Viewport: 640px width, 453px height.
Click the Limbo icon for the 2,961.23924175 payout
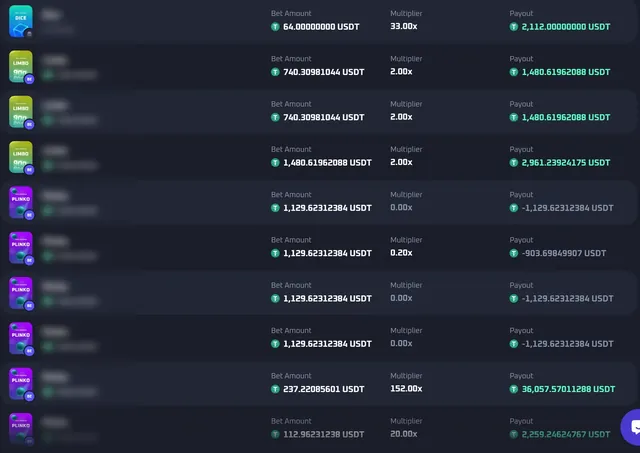[x=21, y=157]
